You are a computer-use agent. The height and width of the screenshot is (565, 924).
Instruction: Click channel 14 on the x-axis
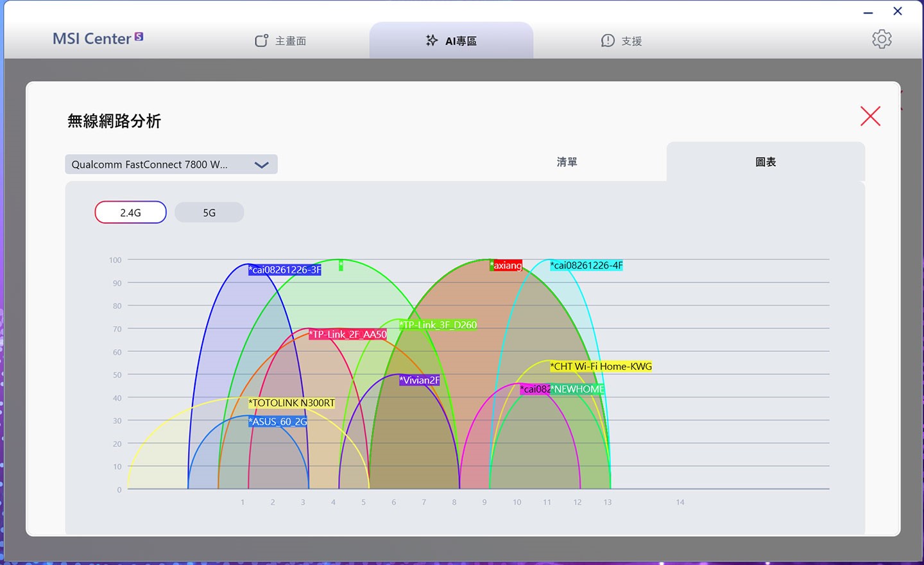click(680, 502)
